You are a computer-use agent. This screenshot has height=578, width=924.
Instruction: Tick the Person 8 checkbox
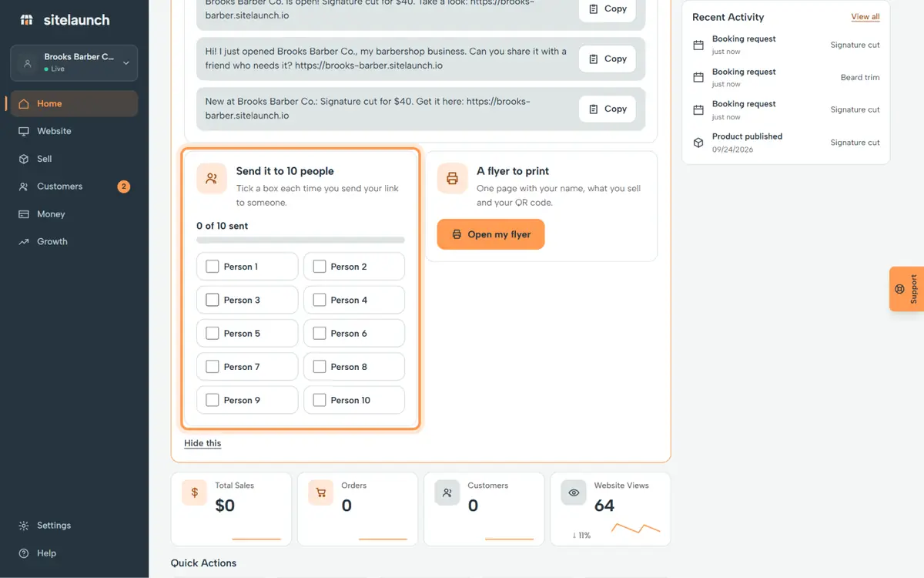pyautogui.click(x=320, y=367)
